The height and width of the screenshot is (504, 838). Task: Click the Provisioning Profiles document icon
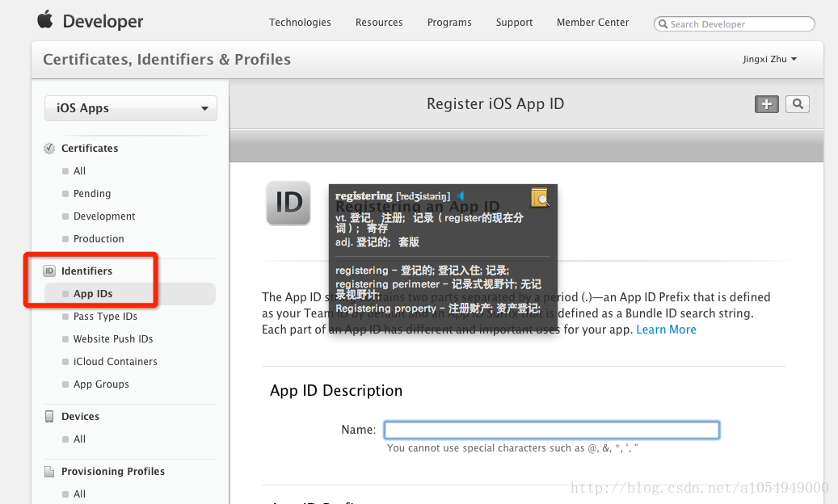click(x=49, y=472)
